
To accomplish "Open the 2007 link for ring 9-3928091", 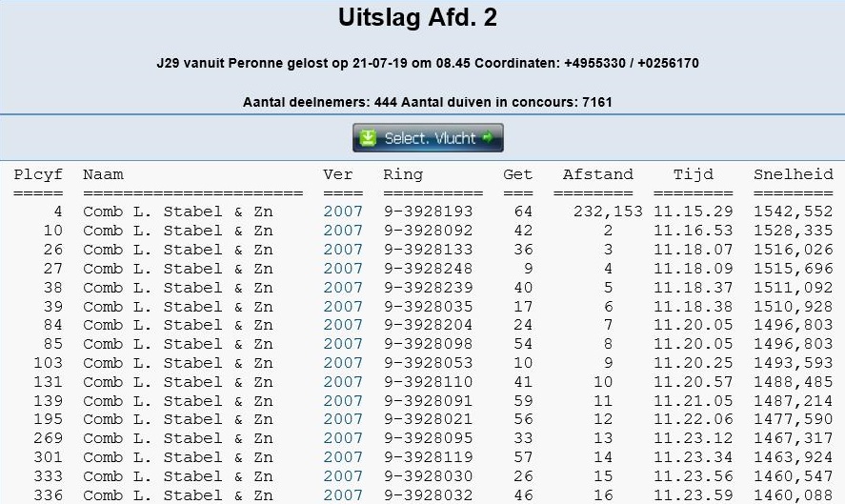I will [343, 401].
